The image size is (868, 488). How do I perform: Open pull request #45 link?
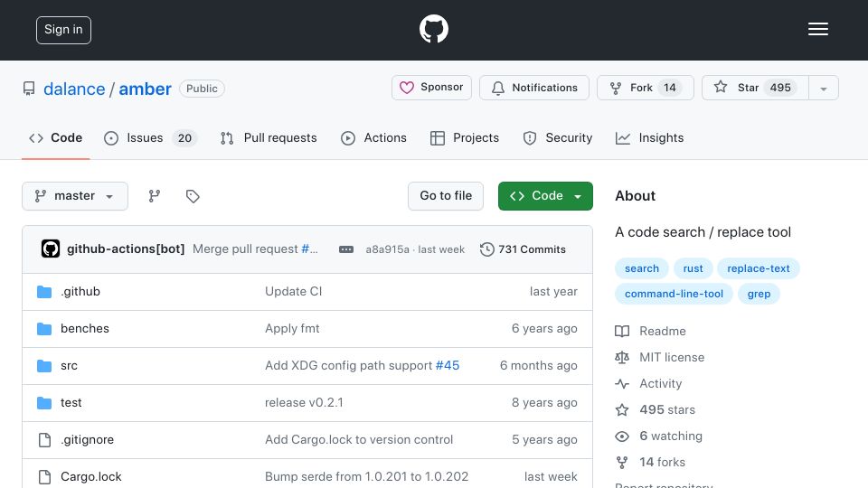click(448, 366)
